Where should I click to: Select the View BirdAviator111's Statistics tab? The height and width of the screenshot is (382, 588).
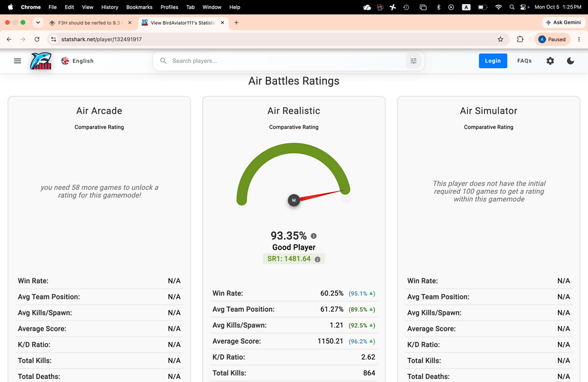(x=183, y=23)
